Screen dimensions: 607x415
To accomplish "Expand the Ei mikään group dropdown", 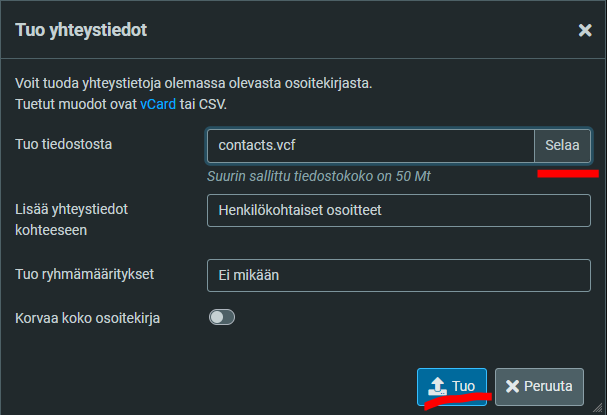I will [399, 276].
